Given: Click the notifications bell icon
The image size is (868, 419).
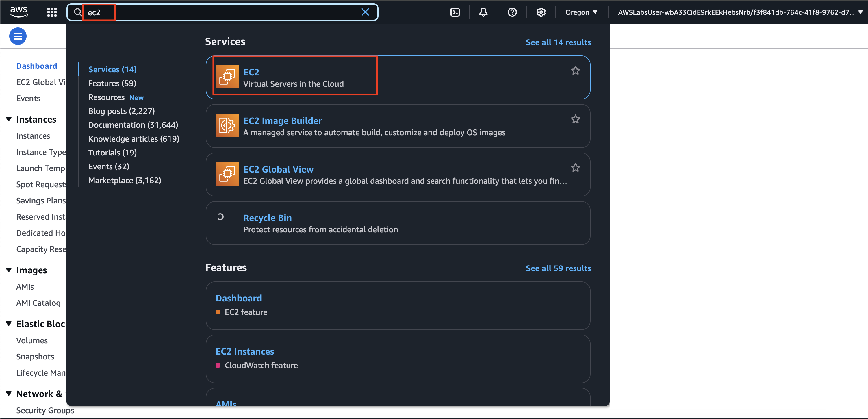Looking at the screenshot, I should click(x=483, y=12).
